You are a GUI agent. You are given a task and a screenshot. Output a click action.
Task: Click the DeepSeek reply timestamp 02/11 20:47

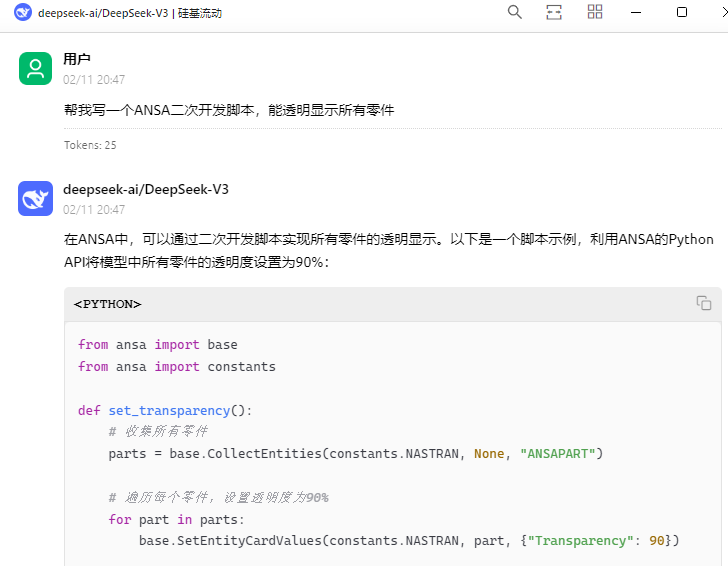[x=94, y=210]
